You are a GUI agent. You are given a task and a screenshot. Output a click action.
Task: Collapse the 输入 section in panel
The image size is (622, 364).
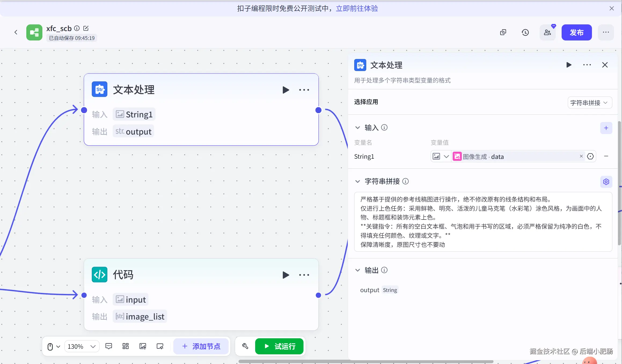357,128
